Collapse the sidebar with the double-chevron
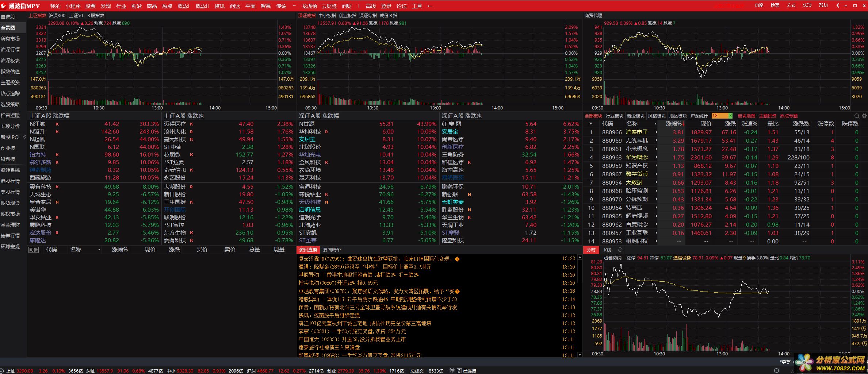The width and height of the screenshot is (868, 374). pyautogui.click(x=24, y=137)
